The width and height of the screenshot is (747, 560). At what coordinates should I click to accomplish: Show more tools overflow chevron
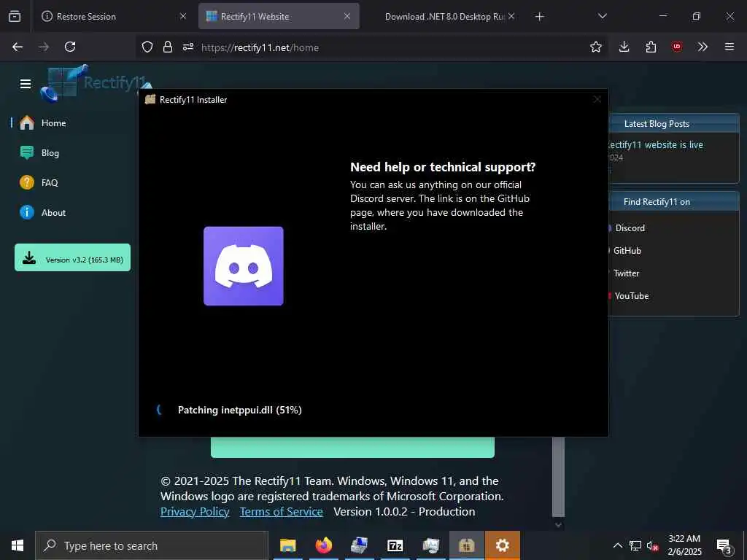pos(703,47)
